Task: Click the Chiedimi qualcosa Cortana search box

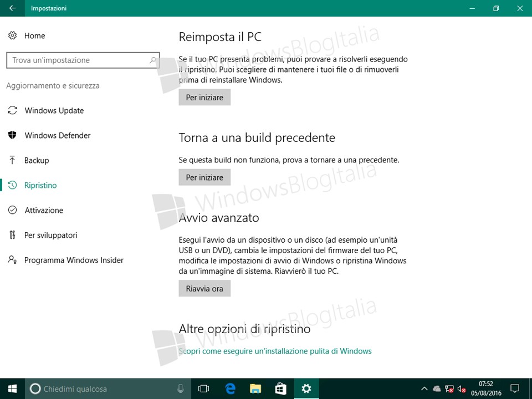Action: pos(108,389)
